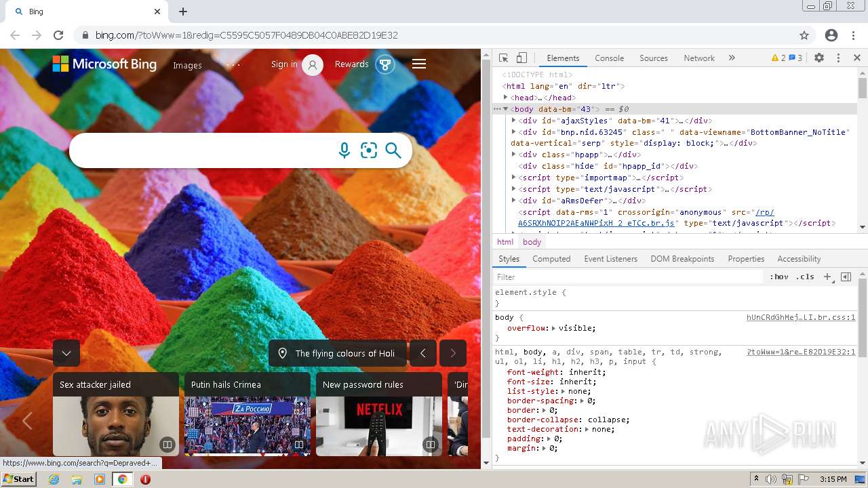Viewport: 868px width, 488px height.
Task: Click the Microsoft Bing logo
Action: [104, 64]
